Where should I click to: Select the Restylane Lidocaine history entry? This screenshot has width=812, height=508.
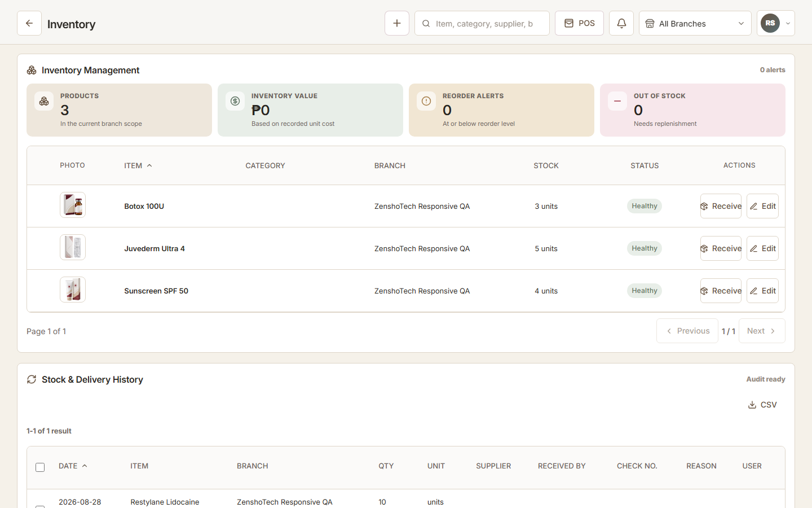coord(165,502)
